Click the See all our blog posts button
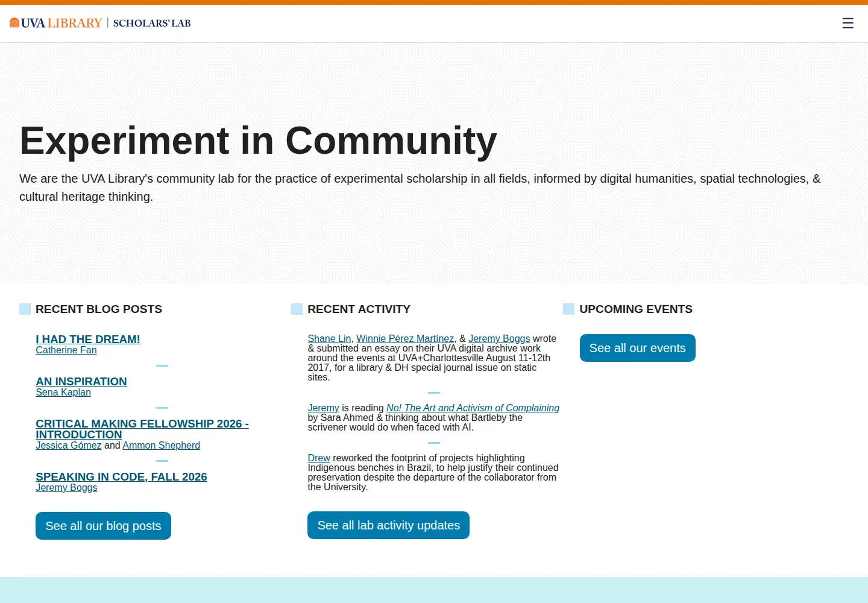The height and width of the screenshot is (603, 868). [x=103, y=526]
